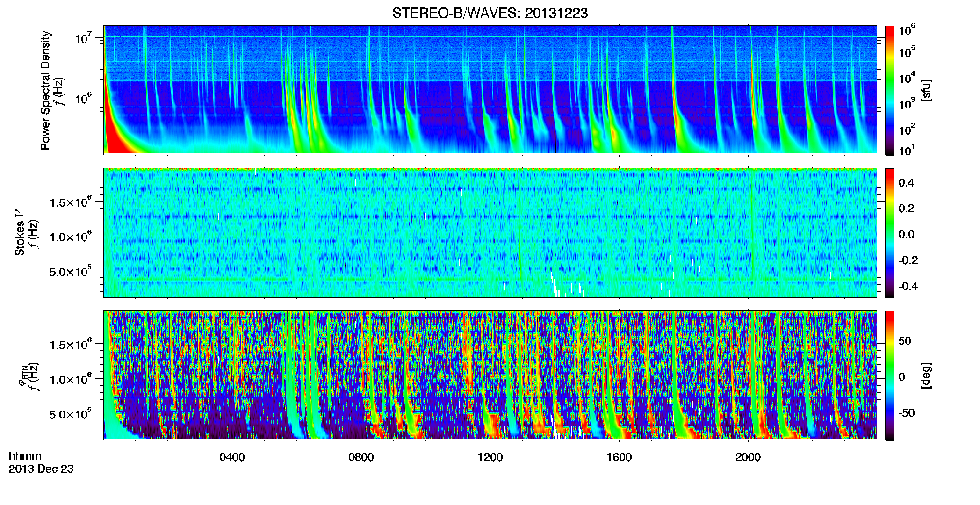Click the [sfu] unit label
The height and width of the screenshot is (505, 980).
point(926,90)
